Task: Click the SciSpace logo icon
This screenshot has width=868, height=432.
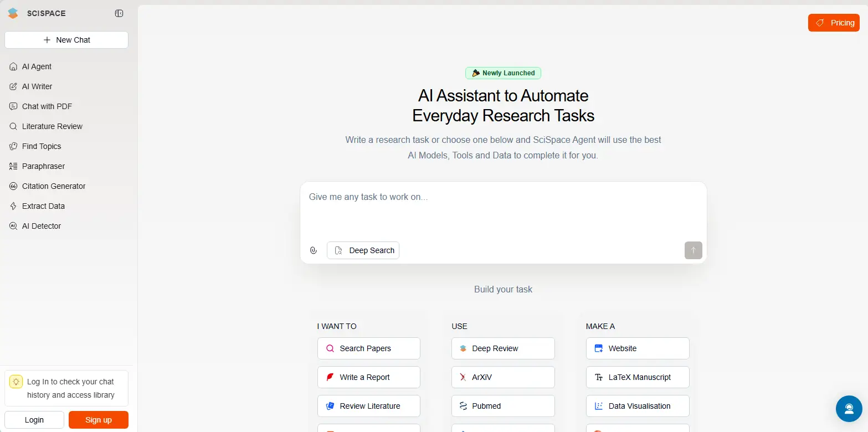Action: 13,13
